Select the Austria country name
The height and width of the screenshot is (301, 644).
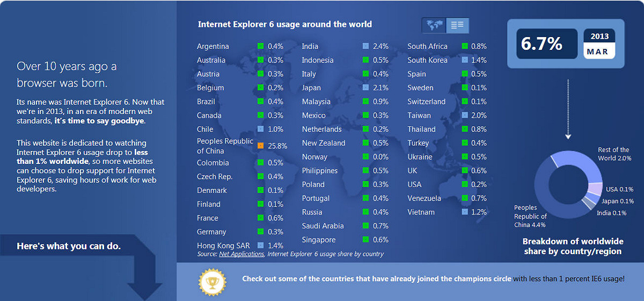pos(208,74)
